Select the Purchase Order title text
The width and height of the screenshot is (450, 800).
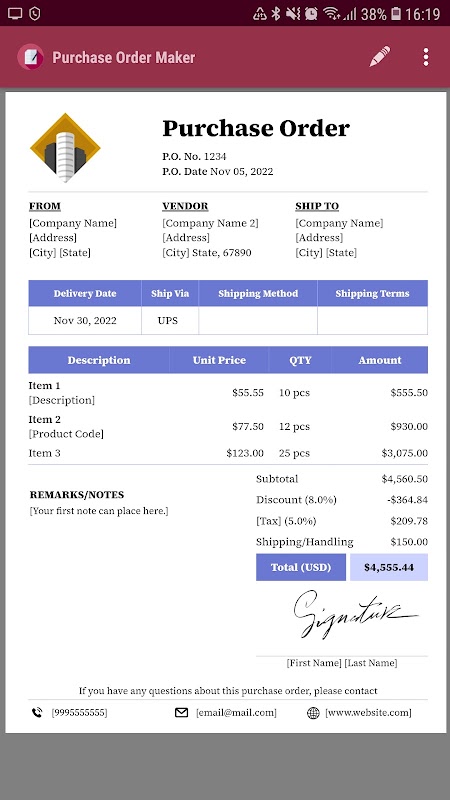pyautogui.click(x=256, y=128)
